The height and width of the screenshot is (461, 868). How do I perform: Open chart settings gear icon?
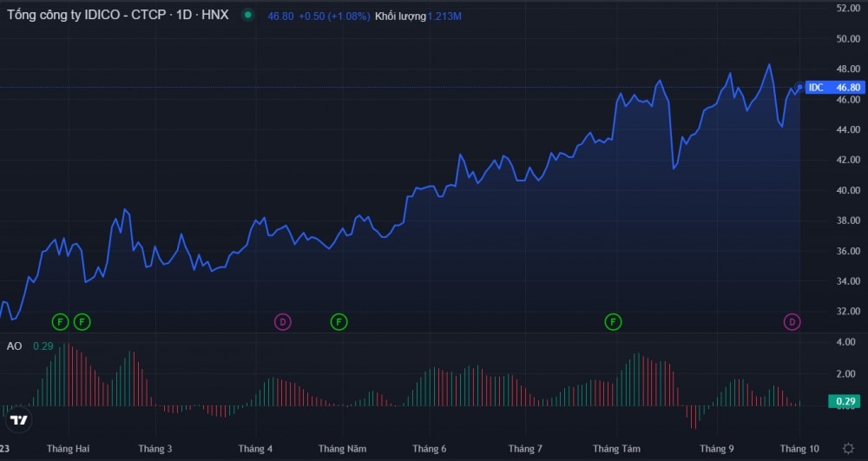tap(848, 448)
